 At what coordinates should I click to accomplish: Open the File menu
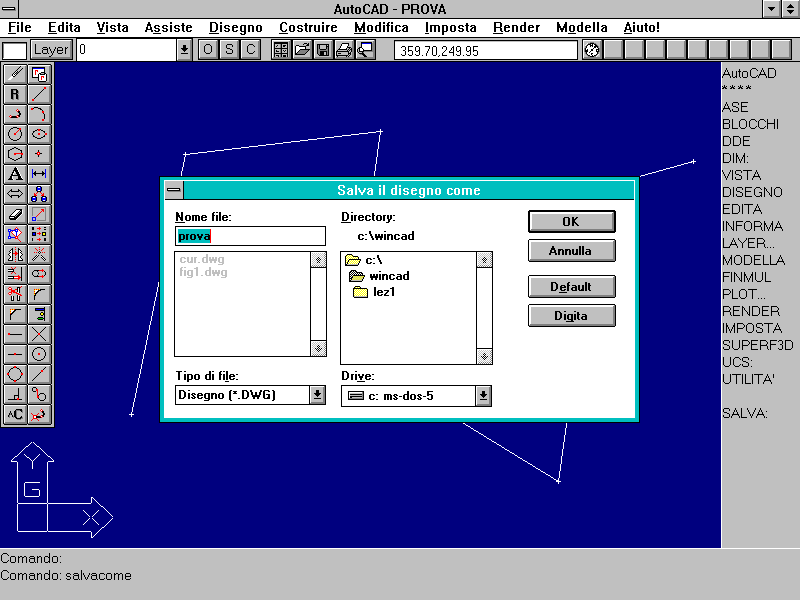point(20,28)
